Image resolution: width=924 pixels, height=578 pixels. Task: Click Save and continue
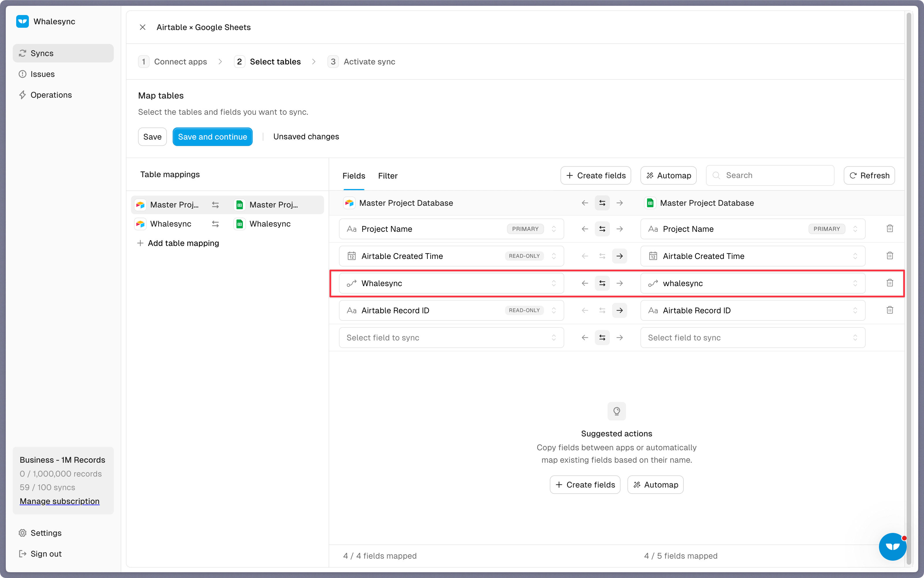point(212,137)
